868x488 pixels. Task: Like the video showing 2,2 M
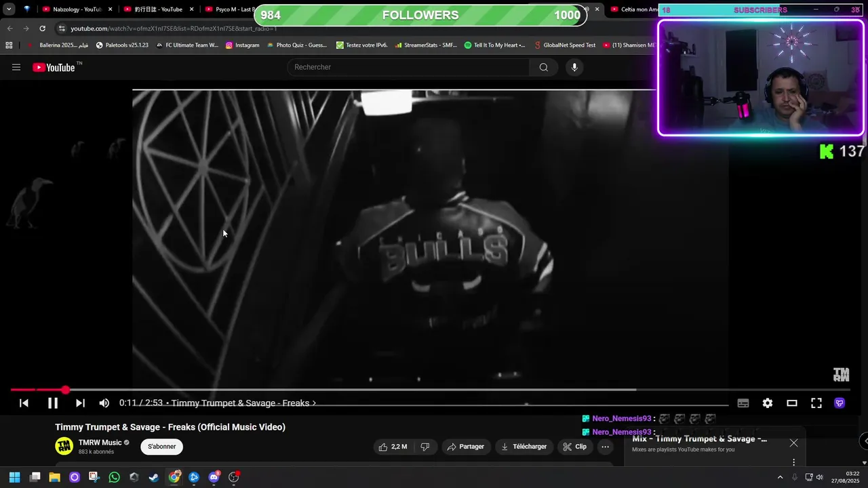(393, 447)
